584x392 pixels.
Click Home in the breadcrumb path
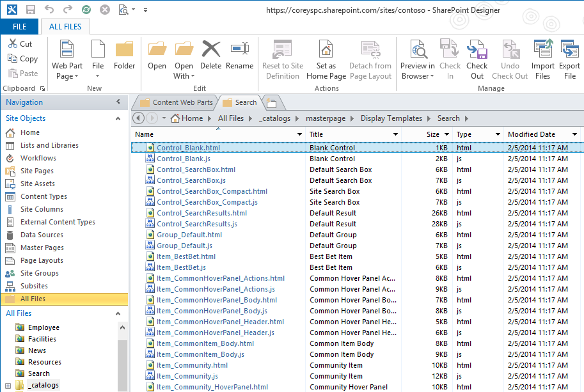coord(192,118)
